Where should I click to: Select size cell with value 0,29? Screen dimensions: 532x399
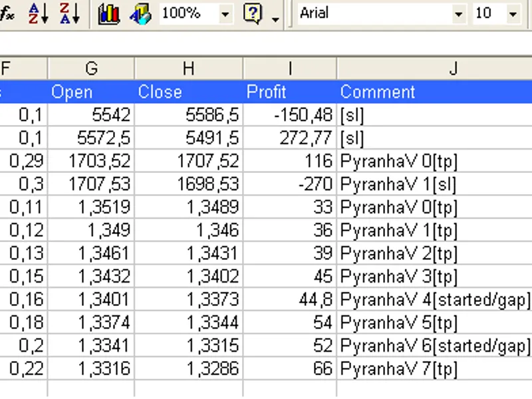pyautogui.click(x=23, y=161)
